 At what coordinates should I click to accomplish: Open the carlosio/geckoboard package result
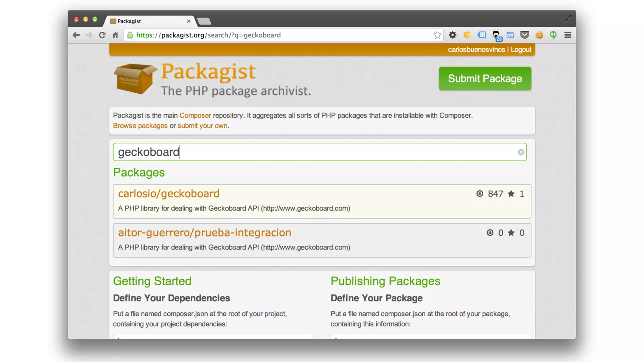tap(169, 194)
